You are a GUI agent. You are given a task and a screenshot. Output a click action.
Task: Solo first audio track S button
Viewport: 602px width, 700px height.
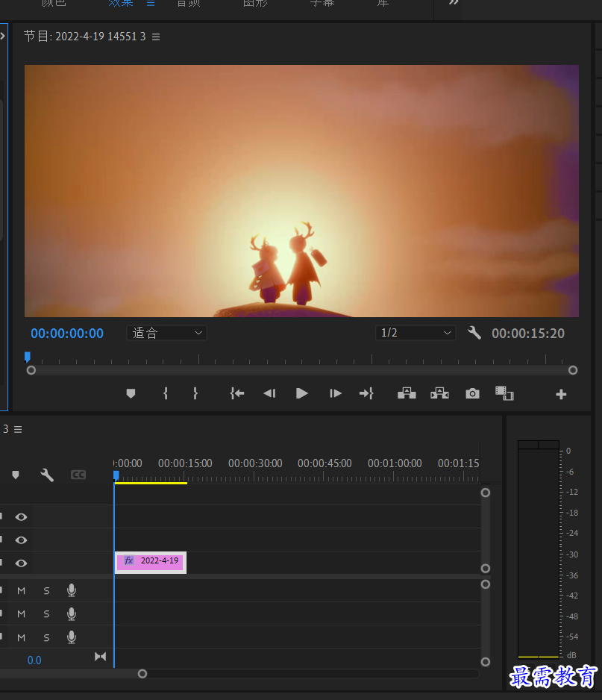(x=46, y=591)
